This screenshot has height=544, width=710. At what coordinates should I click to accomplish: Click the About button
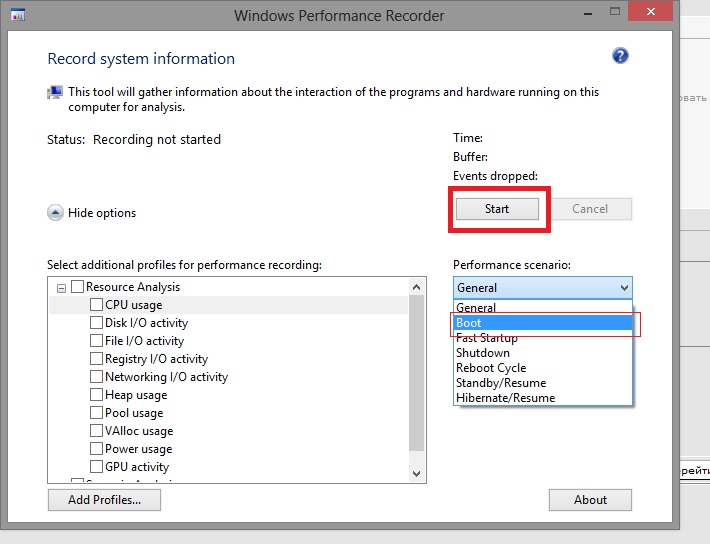pos(590,500)
